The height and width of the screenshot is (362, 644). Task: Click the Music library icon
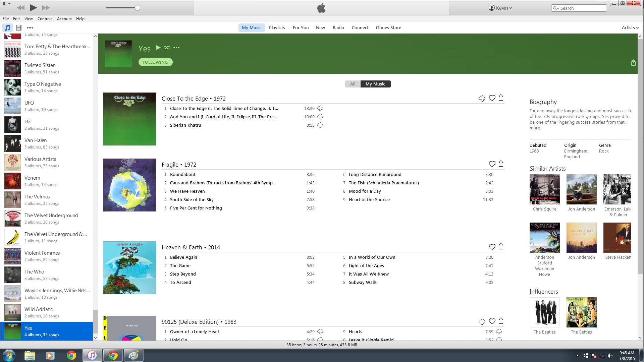(7, 28)
